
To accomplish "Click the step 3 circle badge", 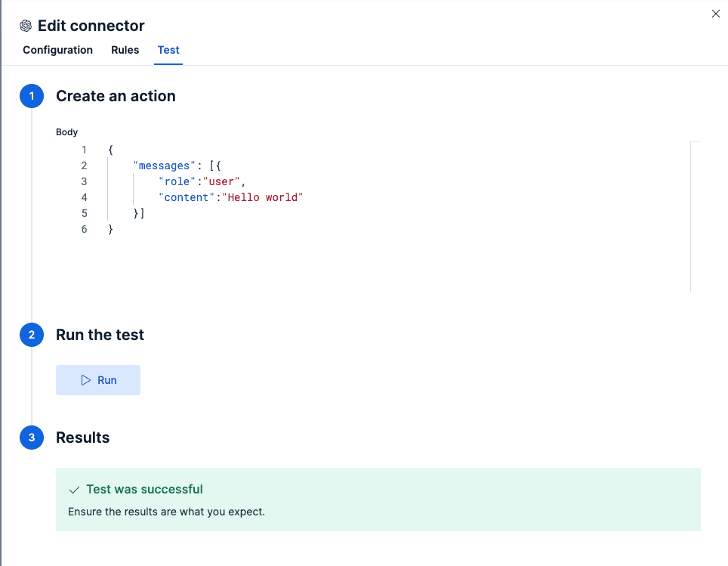I will click(x=32, y=438).
